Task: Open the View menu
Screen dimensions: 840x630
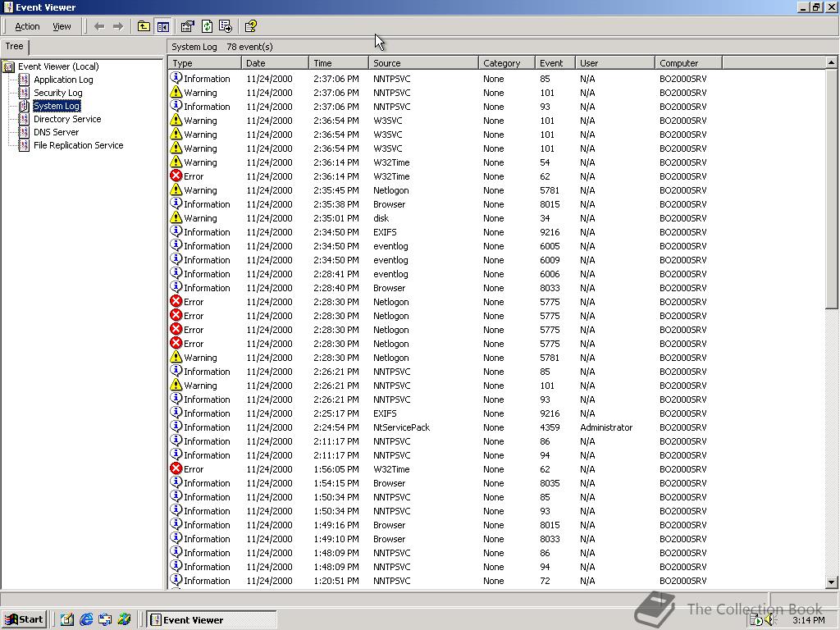Action: 62,26
